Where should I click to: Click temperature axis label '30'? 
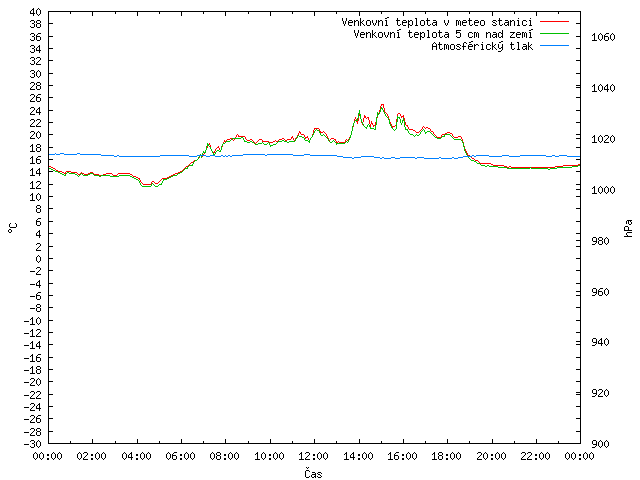click(x=36, y=74)
